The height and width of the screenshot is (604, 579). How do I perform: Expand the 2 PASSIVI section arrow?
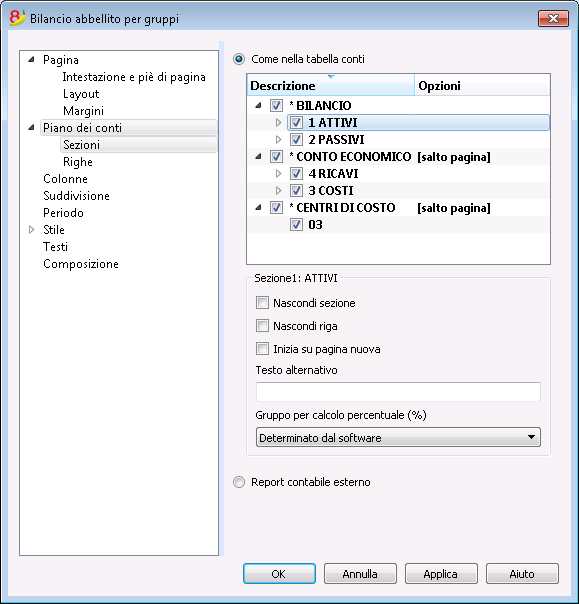tap(279, 139)
